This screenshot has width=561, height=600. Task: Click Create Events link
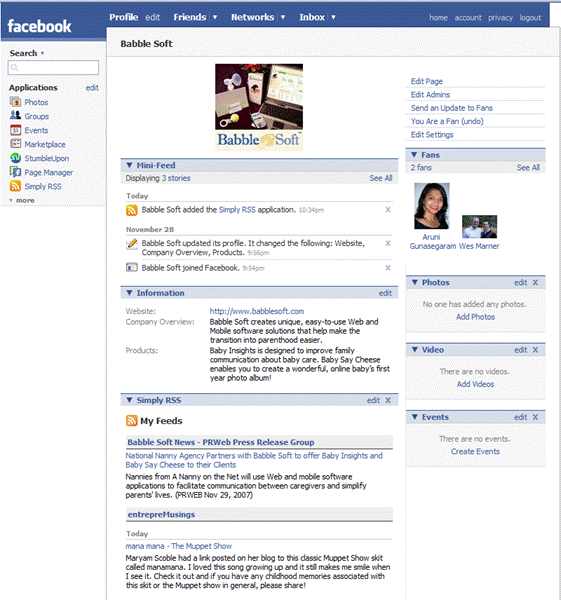475,452
